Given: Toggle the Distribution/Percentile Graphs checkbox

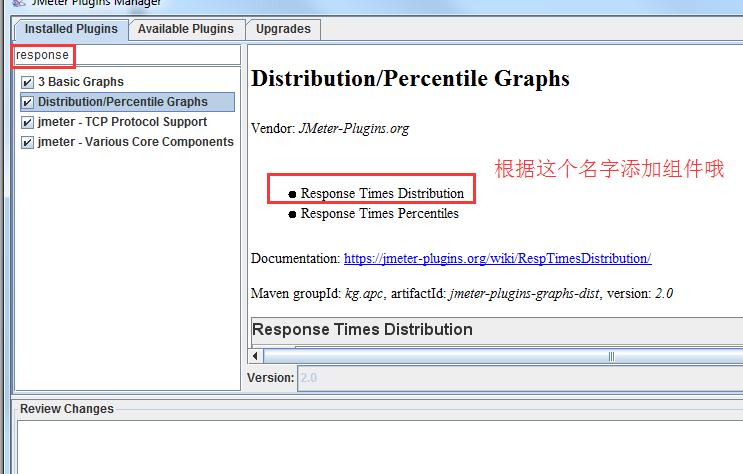Looking at the screenshot, I should [27, 102].
